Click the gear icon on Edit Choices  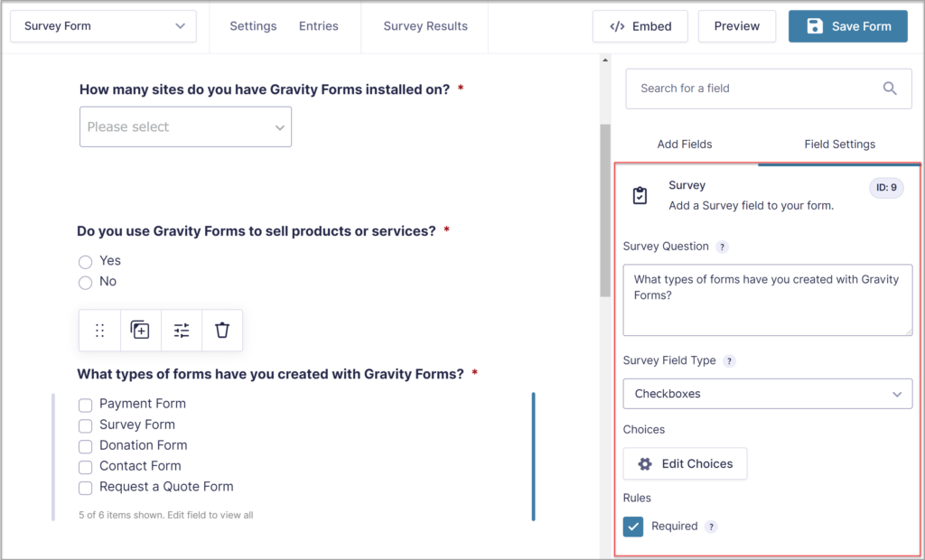coord(645,464)
